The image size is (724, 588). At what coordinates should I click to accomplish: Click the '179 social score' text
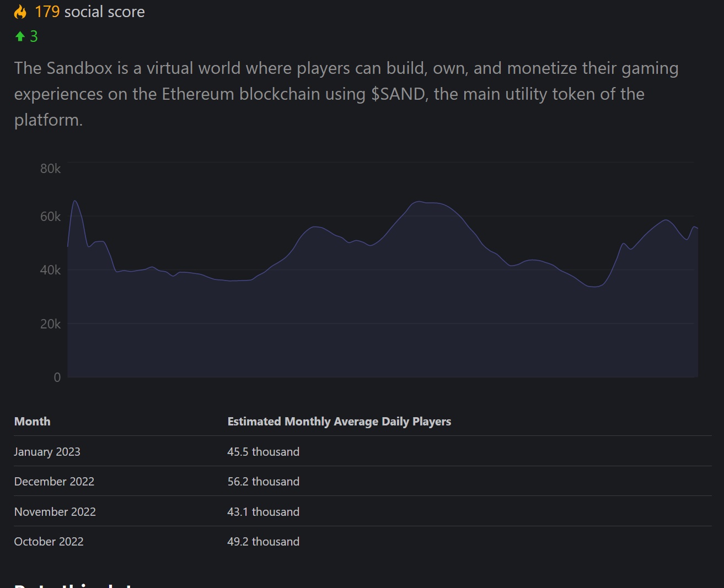(90, 12)
